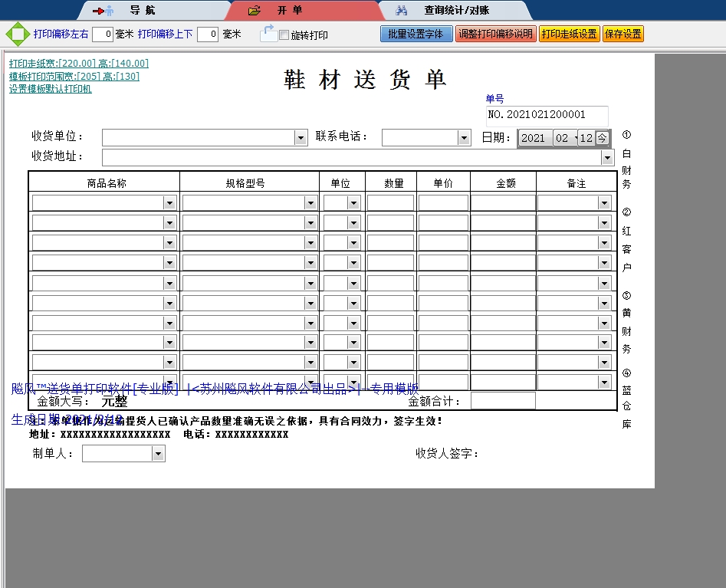Click the 批量设置字体 button
Viewport: 726px width, 588px height.
pyautogui.click(x=416, y=34)
